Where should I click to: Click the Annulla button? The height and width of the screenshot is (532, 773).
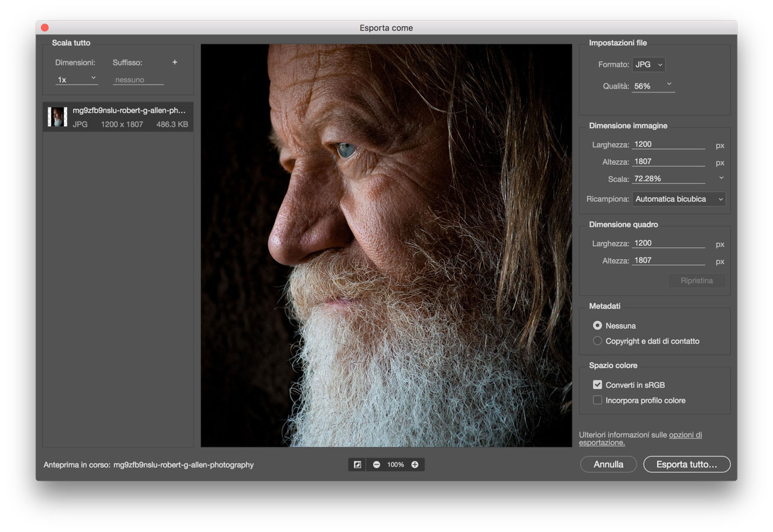[x=608, y=464]
